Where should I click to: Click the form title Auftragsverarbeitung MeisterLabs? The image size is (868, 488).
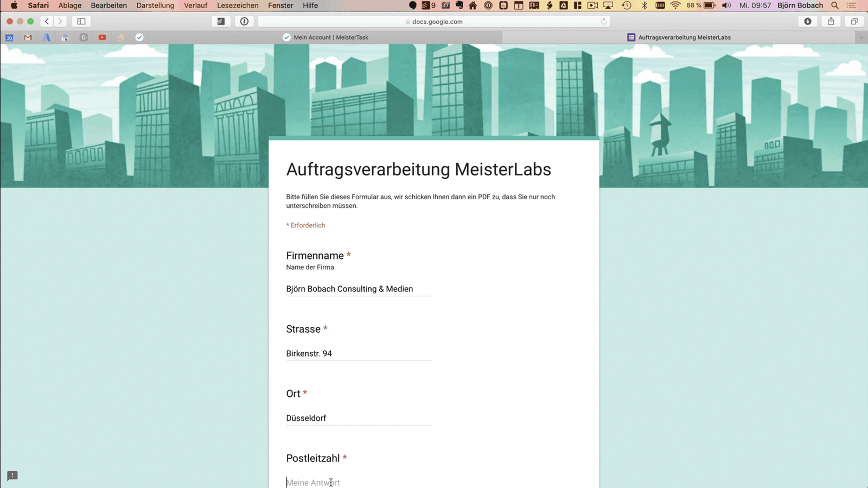418,169
